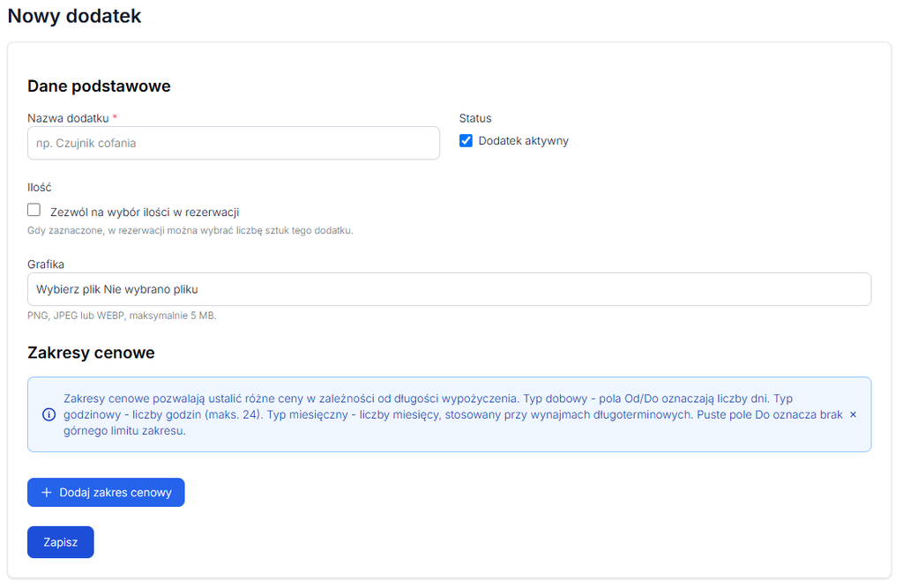Focus the Nazwa dodatku text field
Image resolution: width=903 pixels, height=588 pixels.
(x=233, y=143)
